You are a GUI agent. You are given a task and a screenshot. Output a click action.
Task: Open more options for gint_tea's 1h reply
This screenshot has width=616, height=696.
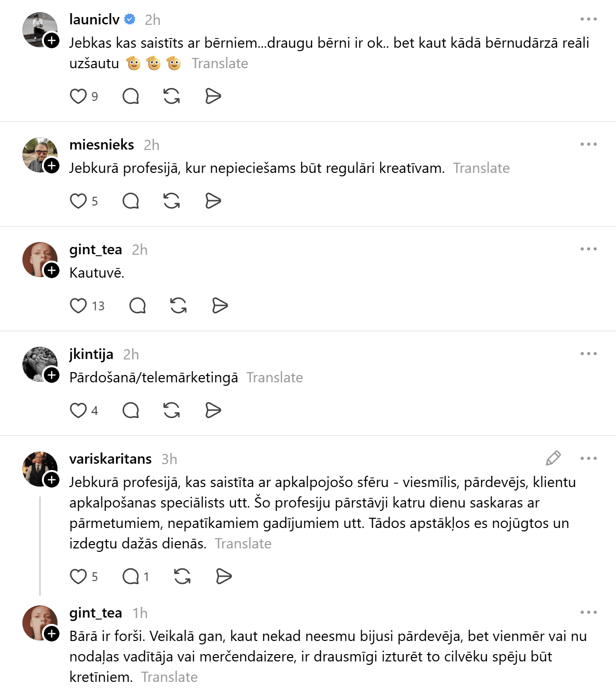588,613
